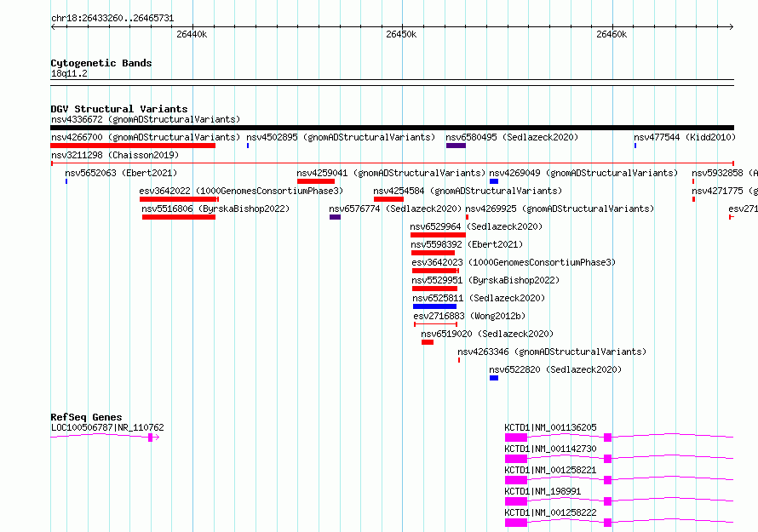The height and width of the screenshot is (532, 758).
Task: Click the red esv3642023 bar
Action: pyautogui.click(x=435, y=271)
